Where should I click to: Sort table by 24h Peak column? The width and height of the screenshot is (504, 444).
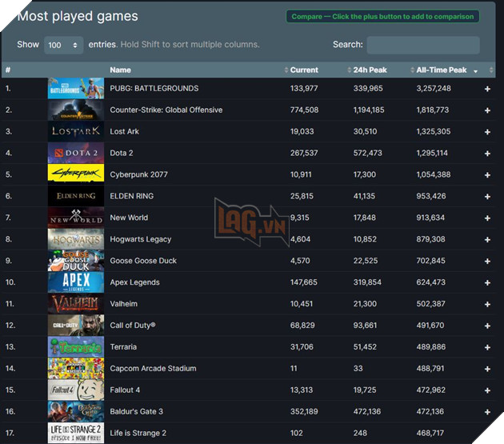coord(370,70)
